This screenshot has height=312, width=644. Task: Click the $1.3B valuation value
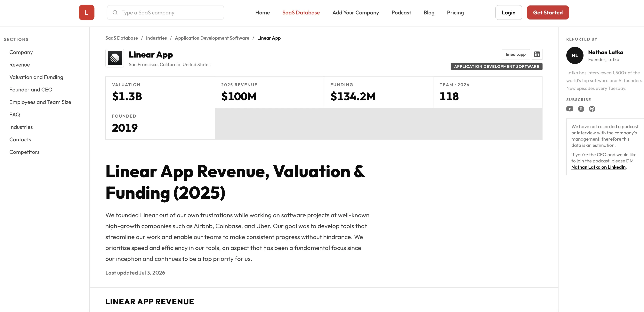(x=127, y=96)
